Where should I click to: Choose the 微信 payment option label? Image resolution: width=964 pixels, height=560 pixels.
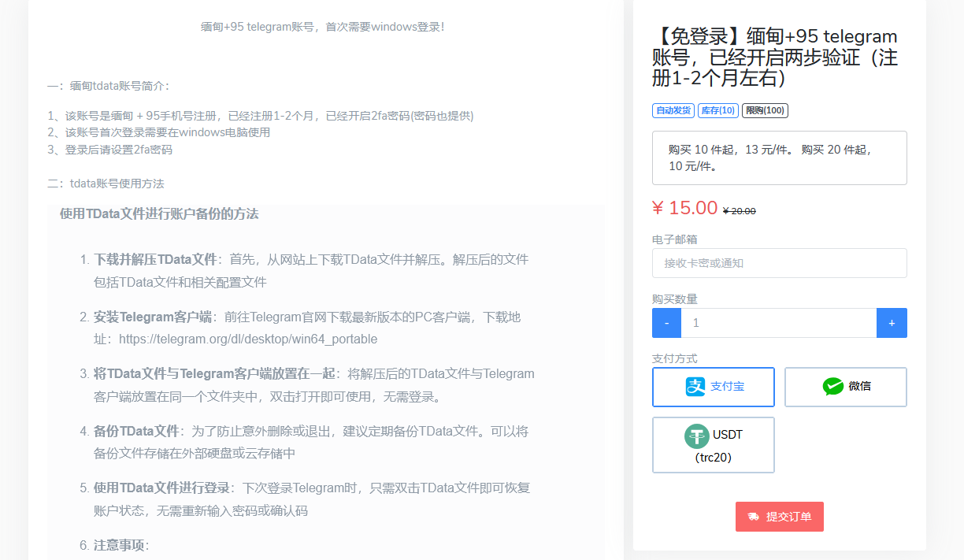[x=859, y=387]
